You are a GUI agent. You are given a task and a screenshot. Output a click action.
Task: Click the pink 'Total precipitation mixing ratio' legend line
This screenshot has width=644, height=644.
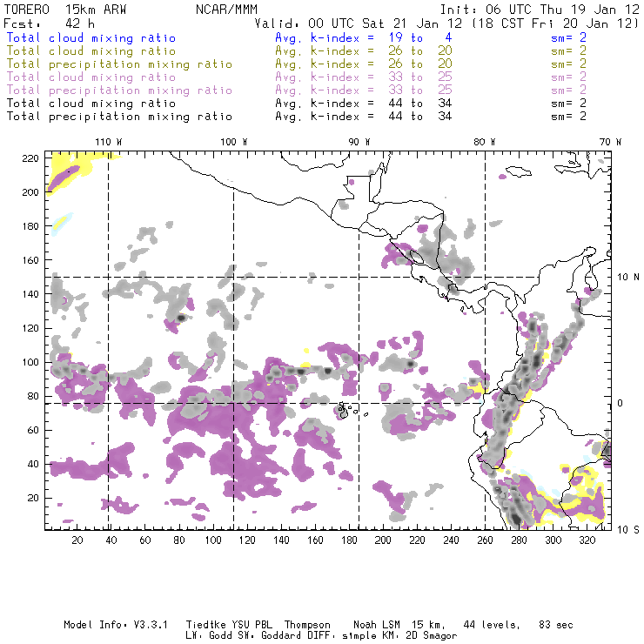(x=119, y=91)
